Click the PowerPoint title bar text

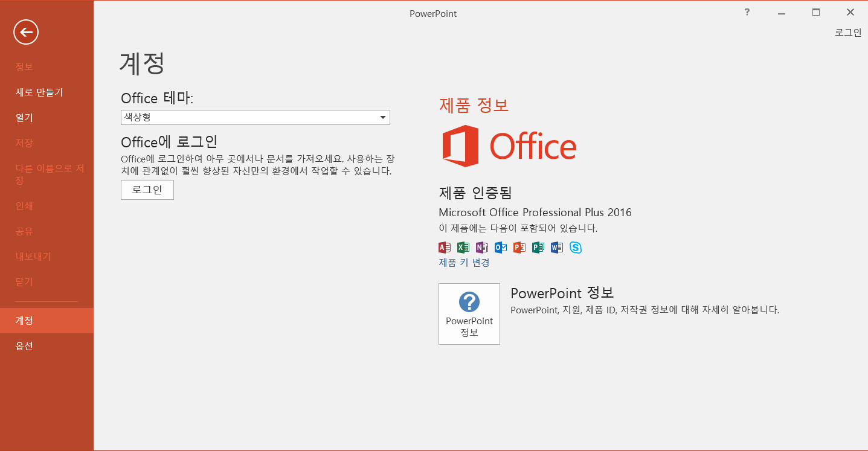tap(433, 13)
